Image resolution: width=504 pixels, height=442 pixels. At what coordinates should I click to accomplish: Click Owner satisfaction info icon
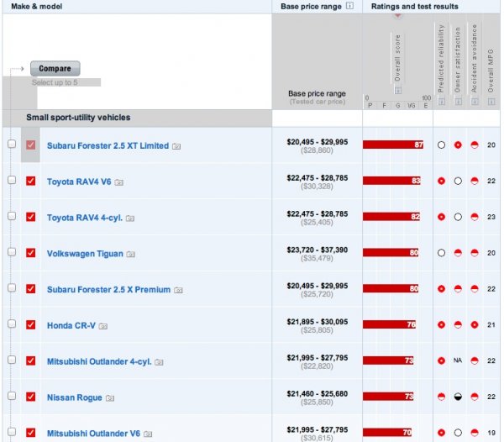click(x=458, y=102)
